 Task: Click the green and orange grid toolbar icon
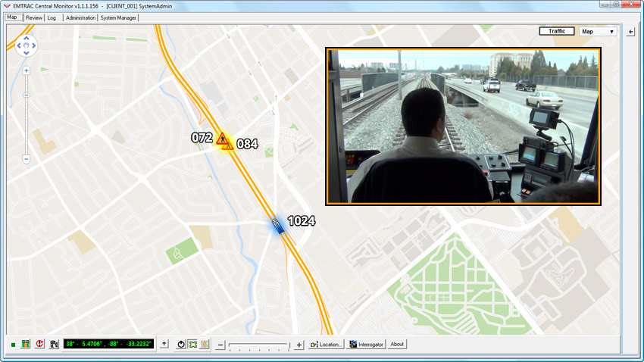(26, 344)
